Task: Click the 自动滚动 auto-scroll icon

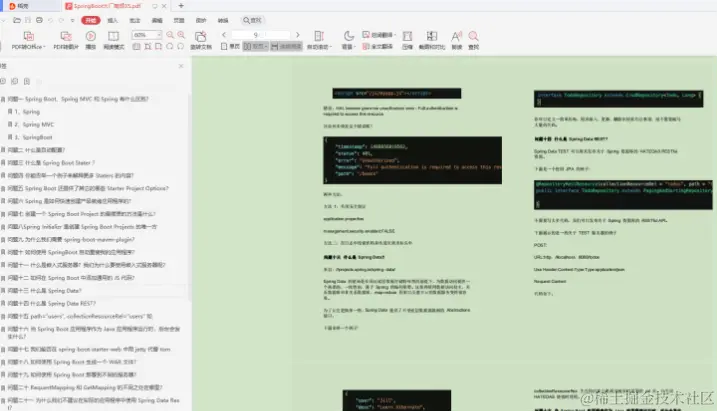Action: pos(319,40)
